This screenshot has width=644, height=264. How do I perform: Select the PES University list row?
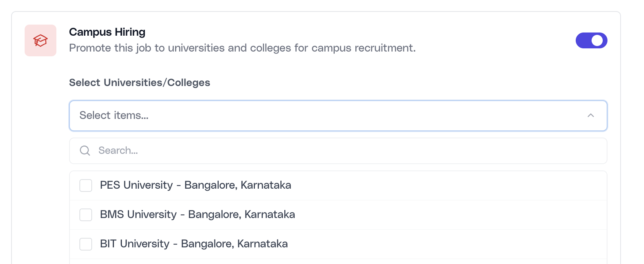(195, 185)
